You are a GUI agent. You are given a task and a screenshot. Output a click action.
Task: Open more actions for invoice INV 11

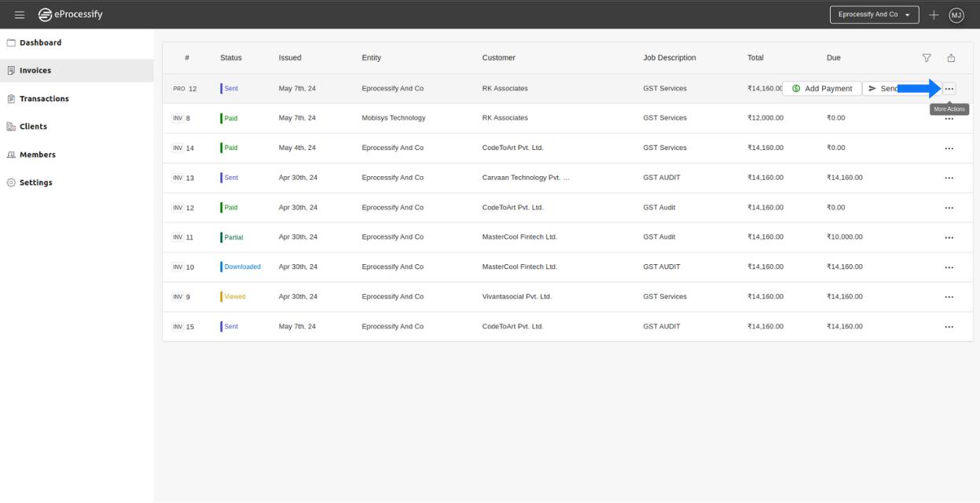click(949, 237)
